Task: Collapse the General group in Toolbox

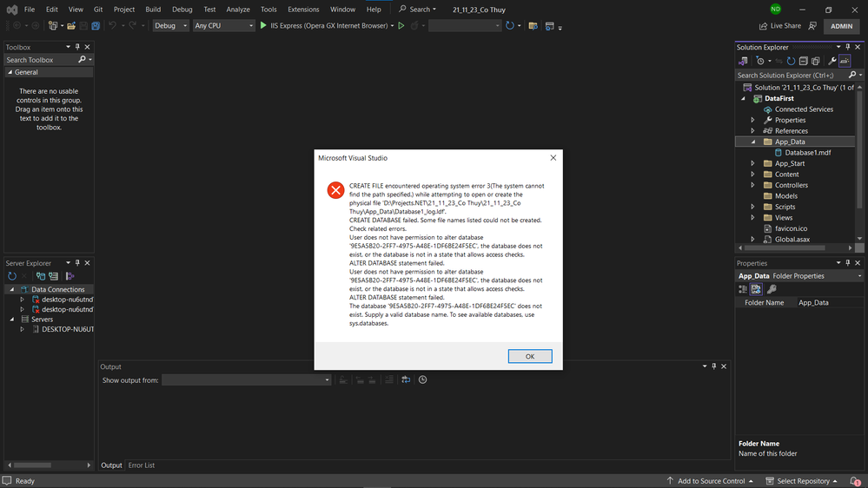Action: 10,72
